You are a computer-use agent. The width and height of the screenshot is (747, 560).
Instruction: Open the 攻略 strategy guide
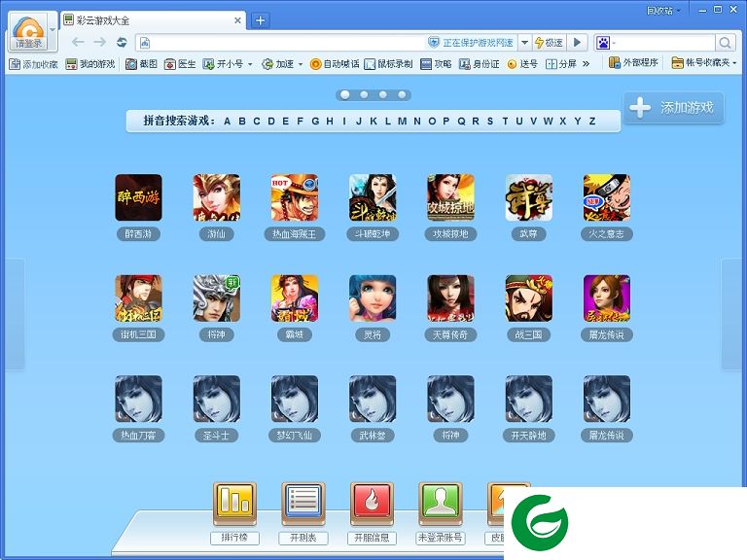tap(436, 64)
